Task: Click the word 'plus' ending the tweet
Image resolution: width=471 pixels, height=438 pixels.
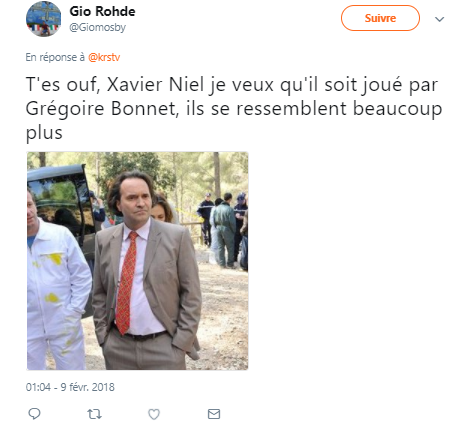Action: coord(44,133)
